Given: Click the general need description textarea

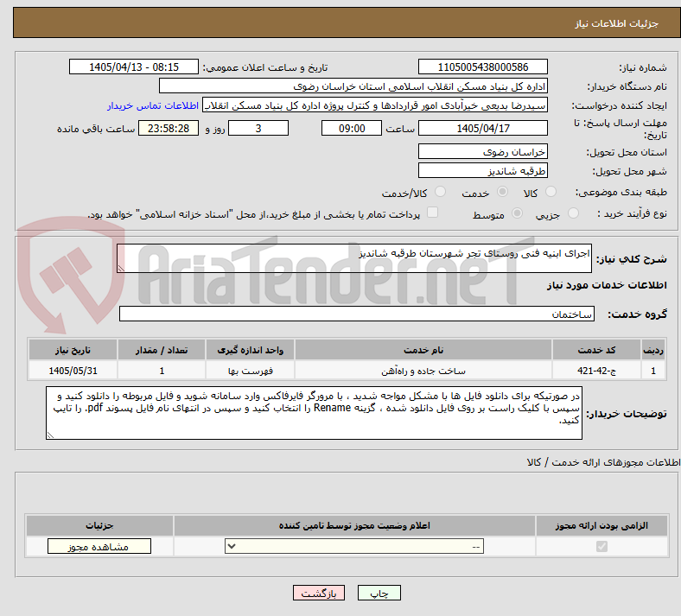Looking at the screenshot, I should click(354, 258).
